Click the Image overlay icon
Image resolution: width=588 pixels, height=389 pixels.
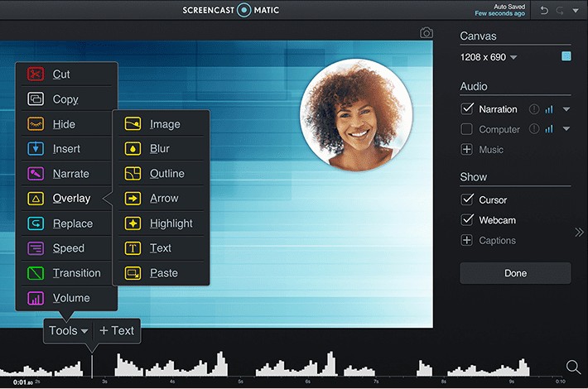click(133, 123)
